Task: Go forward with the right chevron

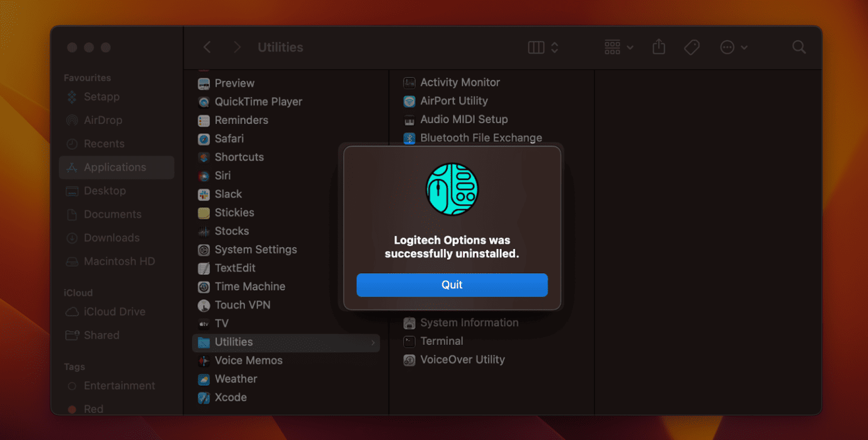Action: click(237, 48)
